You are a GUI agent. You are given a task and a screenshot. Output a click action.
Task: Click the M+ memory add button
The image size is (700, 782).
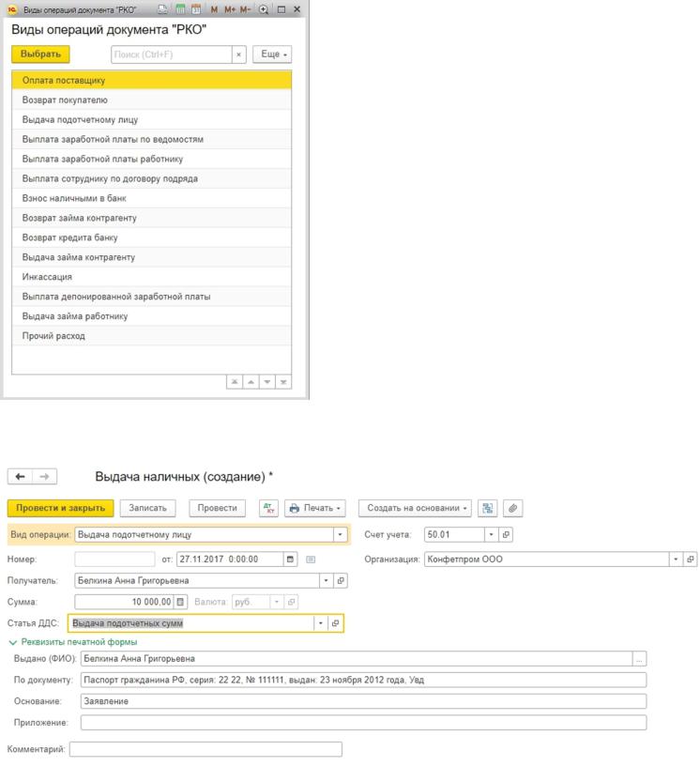(229, 9)
